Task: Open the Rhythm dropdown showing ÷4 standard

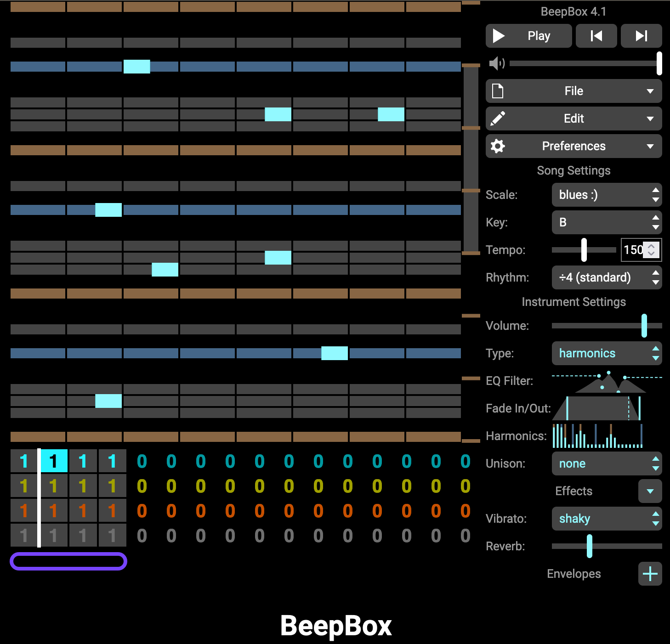Action: (607, 277)
